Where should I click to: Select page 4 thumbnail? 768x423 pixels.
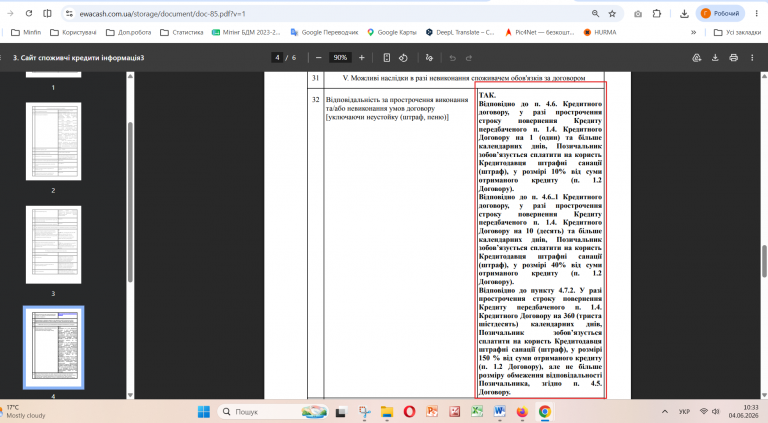(x=53, y=348)
